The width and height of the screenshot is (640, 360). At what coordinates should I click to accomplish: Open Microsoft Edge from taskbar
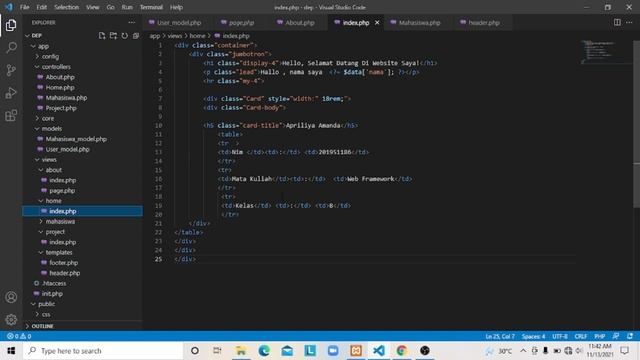pos(264,351)
